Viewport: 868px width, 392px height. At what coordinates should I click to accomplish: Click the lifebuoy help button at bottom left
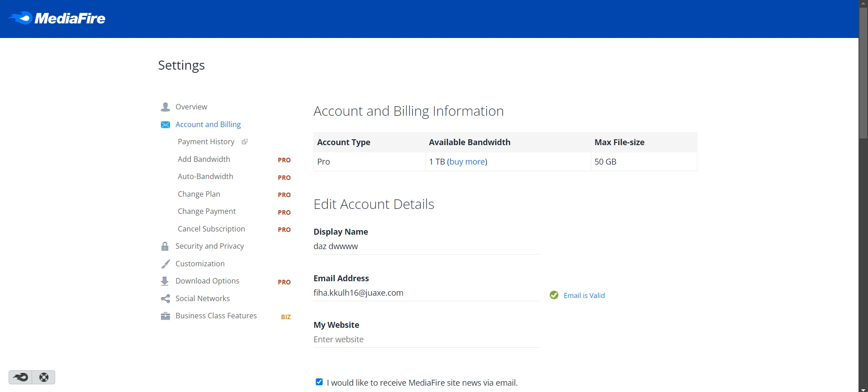coord(44,377)
